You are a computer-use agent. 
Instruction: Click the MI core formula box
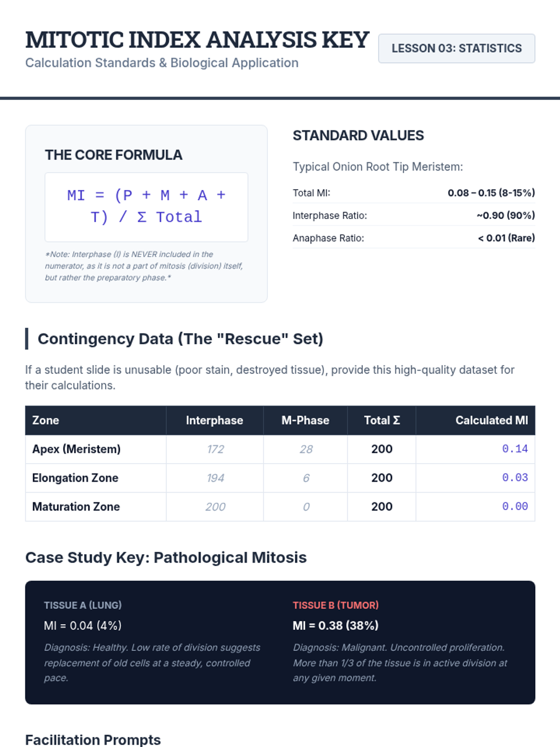coord(146,207)
